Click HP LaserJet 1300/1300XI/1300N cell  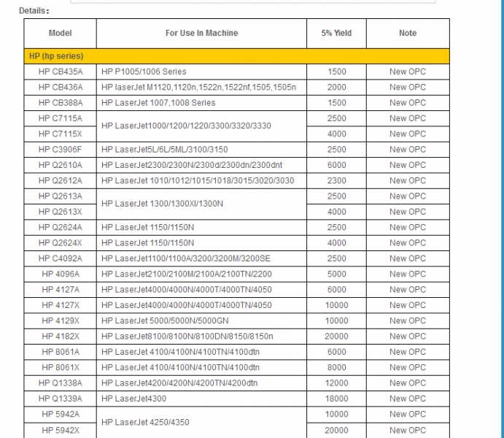(x=201, y=204)
